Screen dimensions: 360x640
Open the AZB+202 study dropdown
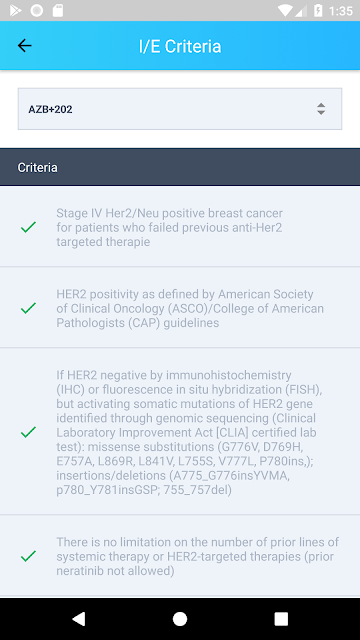click(180, 109)
